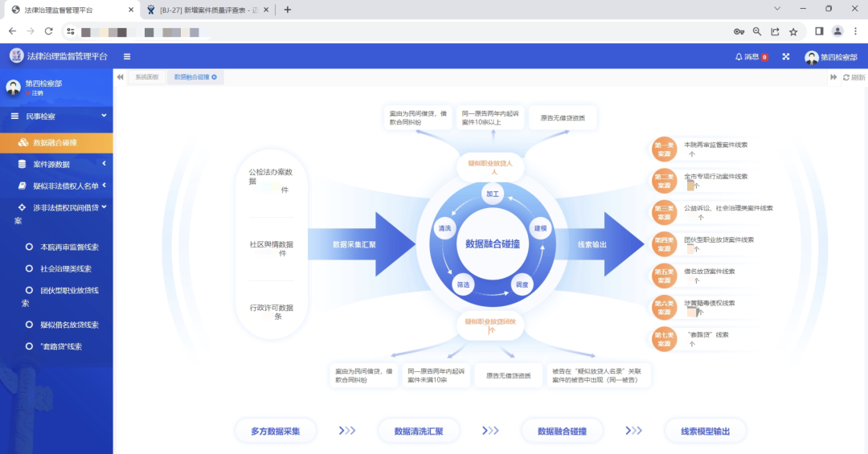
Task: Select 疑似借名放贷线索 in sidebar
Action: pos(69,325)
